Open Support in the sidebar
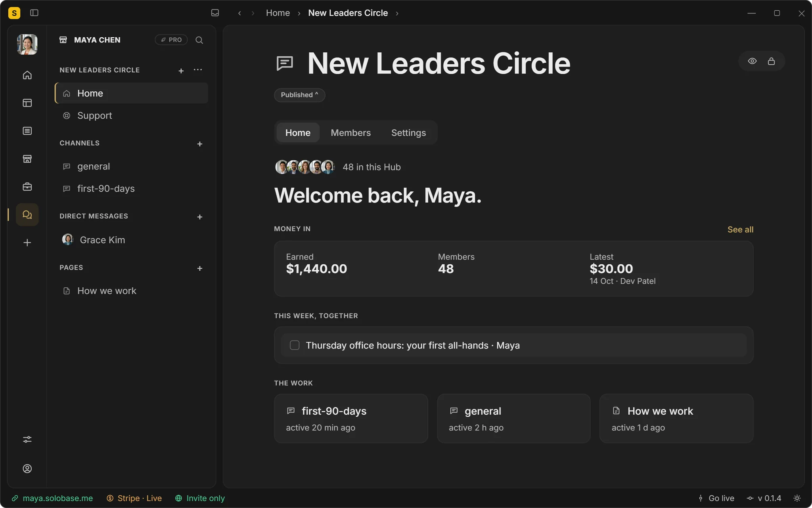The height and width of the screenshot is (508, 812). click(131, 115)
